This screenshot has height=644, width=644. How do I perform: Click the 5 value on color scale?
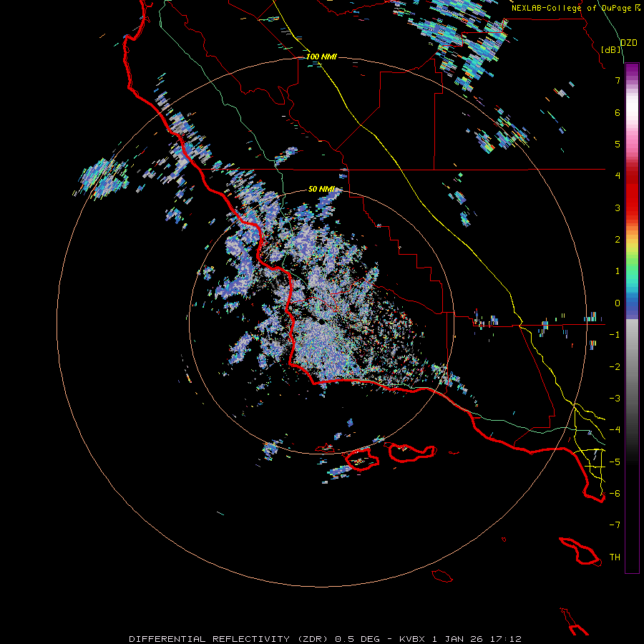pyautogui.click(x=618, y=144)
